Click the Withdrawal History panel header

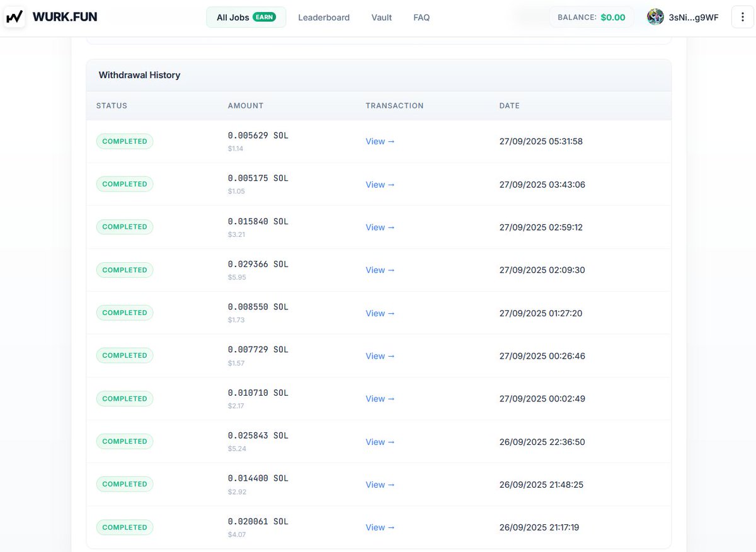point(139,74)
